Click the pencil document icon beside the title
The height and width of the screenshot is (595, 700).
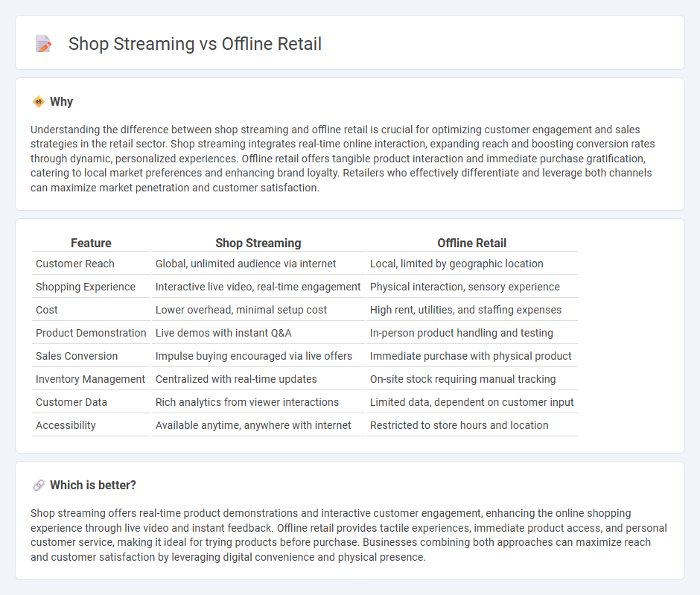pyautogui.click(x=43, y=44)
